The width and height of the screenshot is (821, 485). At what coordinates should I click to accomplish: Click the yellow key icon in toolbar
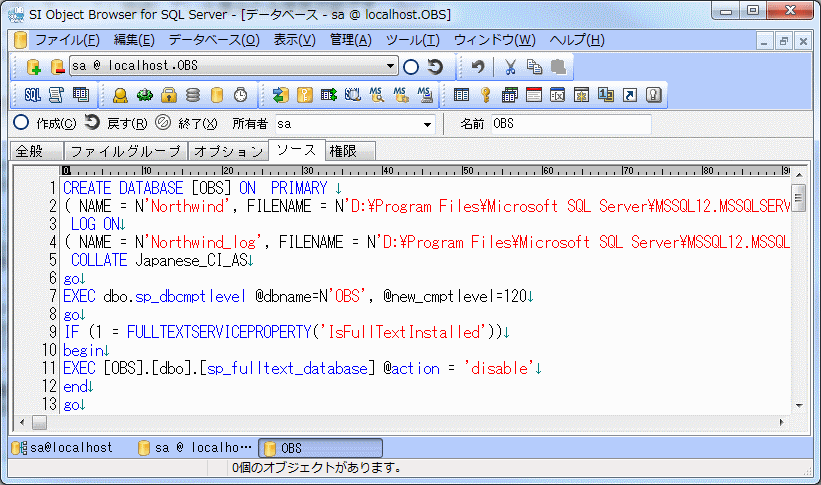(x=485, y=96)
